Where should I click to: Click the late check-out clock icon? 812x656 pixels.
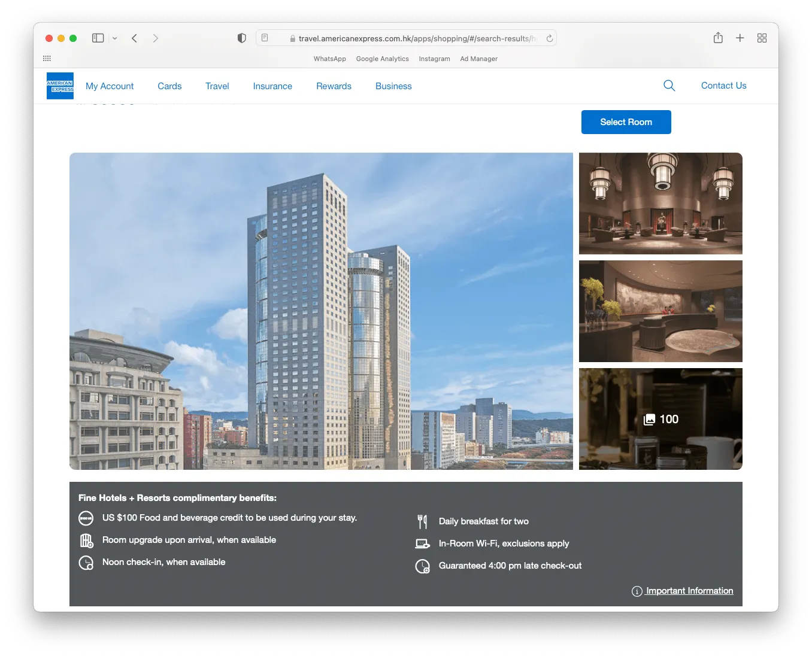pyautogui.click(x=423, y=566)
